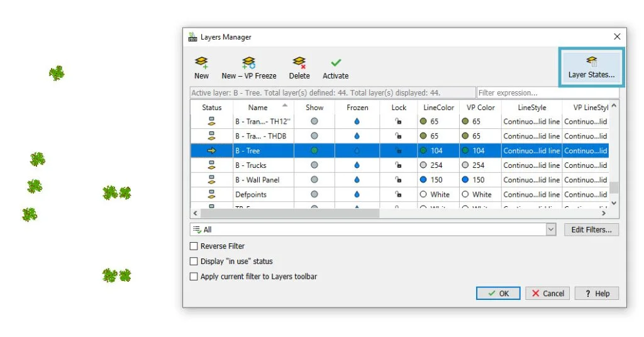Open the Layer States dialog
Viewport: 644px width, 337px height.
point(591,67)
